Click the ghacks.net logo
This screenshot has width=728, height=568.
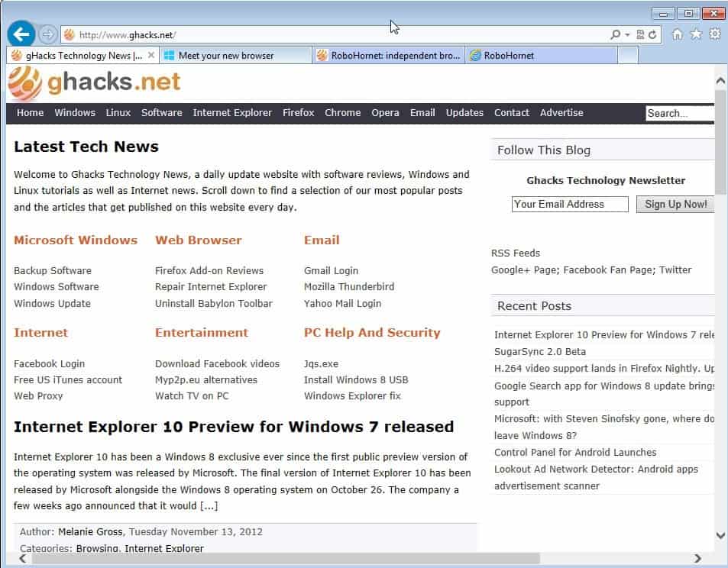(x=95, y=83)
